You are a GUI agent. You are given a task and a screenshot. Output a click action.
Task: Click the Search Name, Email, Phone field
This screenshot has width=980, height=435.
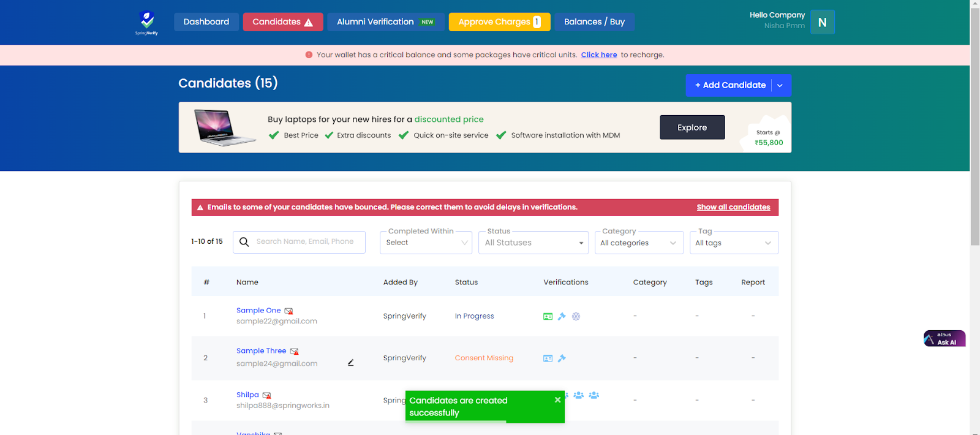tap(299, 242)
